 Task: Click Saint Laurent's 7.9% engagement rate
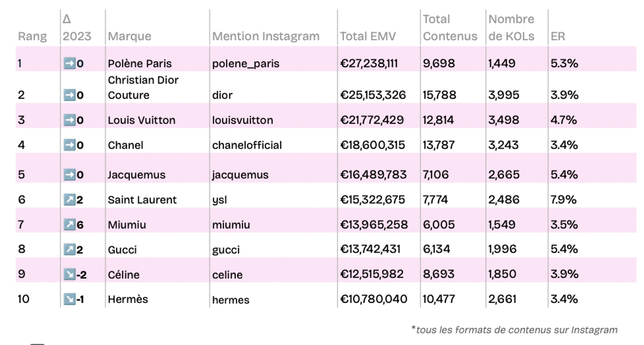pyautogui.click(x=563, y=199)
